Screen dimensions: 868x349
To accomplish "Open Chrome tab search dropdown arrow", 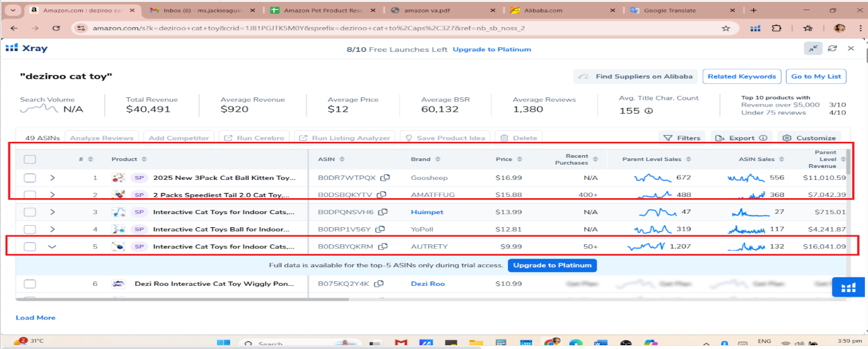I will (14, 10).
